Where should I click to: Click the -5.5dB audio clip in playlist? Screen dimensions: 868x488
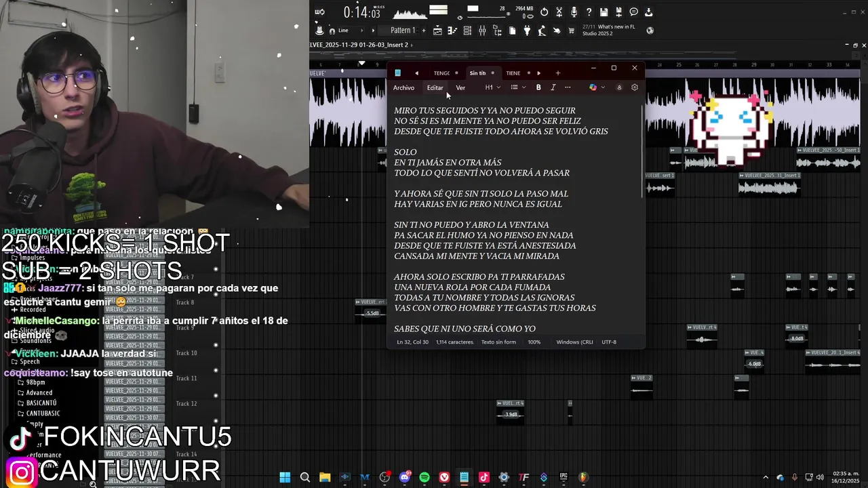[372, 313]
